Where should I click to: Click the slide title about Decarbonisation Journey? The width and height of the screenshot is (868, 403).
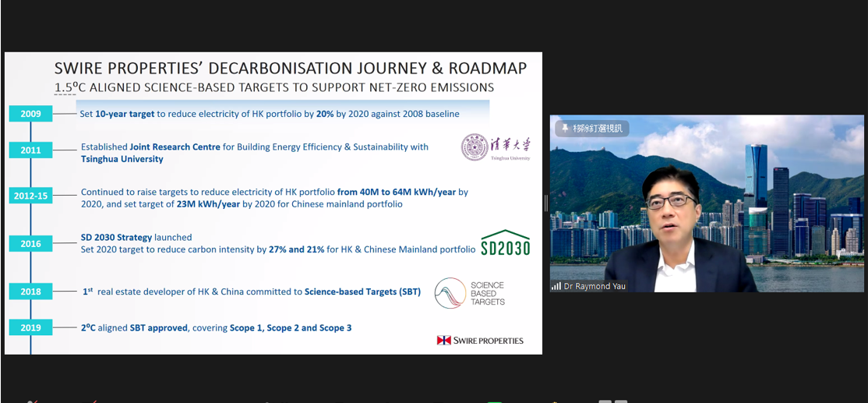pos(290,69)
